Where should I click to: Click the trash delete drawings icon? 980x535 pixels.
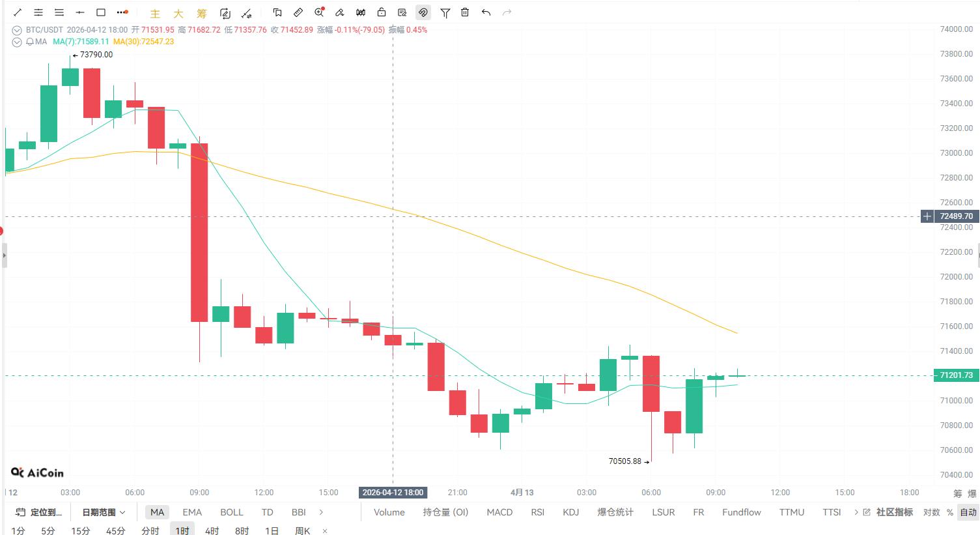pos(465,12)
